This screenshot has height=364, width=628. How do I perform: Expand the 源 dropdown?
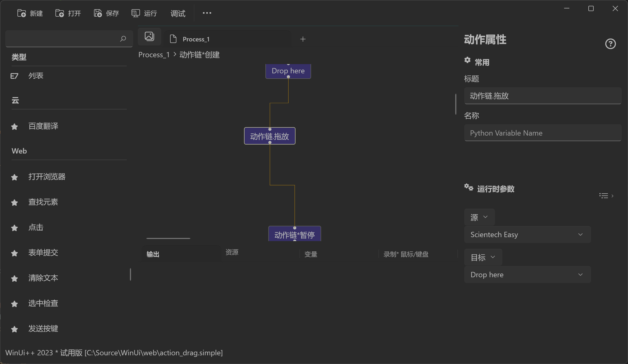pos(479,217)
